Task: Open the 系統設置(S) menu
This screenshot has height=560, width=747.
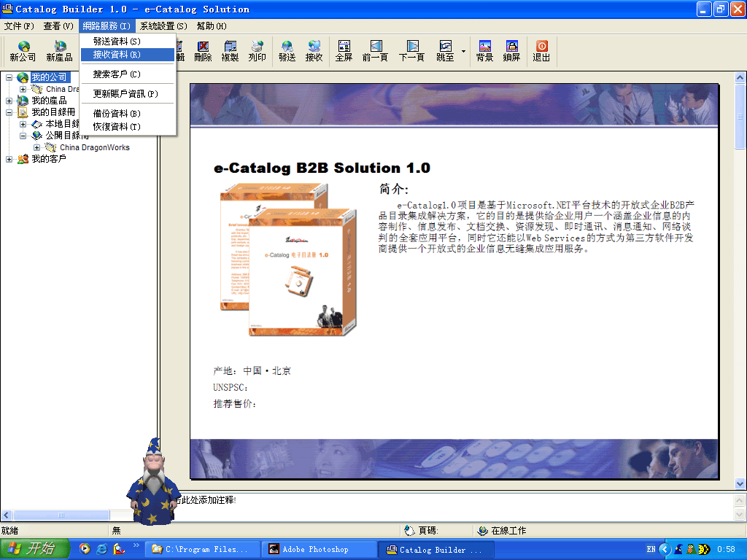Action: point(163,26)
